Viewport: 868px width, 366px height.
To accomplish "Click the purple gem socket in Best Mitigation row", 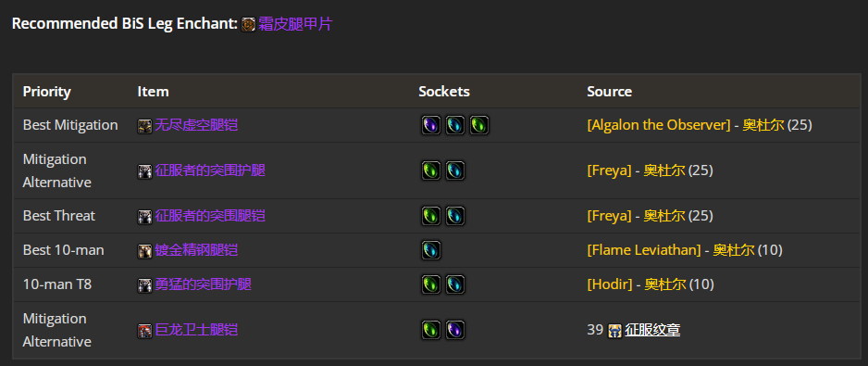I will pos(430,125).
